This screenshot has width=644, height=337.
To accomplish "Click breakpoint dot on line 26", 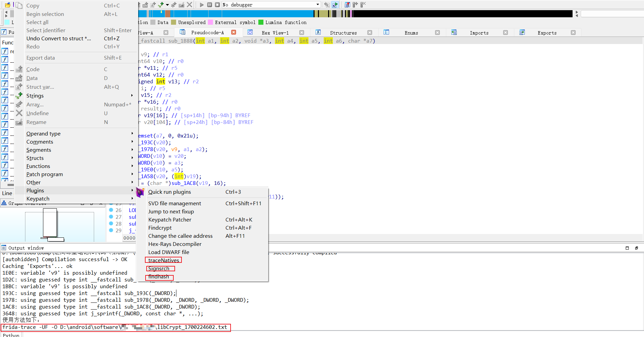I will point(111,210).
